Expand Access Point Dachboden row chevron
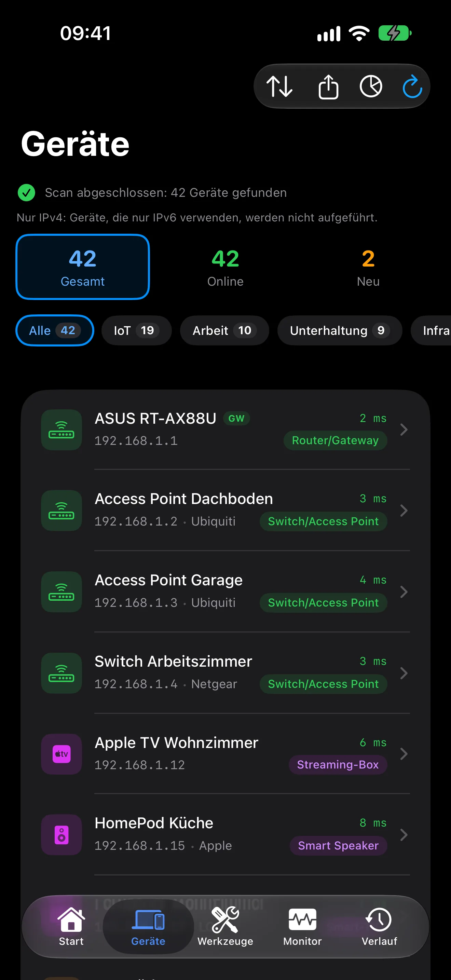The width and height of the screenshot is (451, 980). [404, 510]
